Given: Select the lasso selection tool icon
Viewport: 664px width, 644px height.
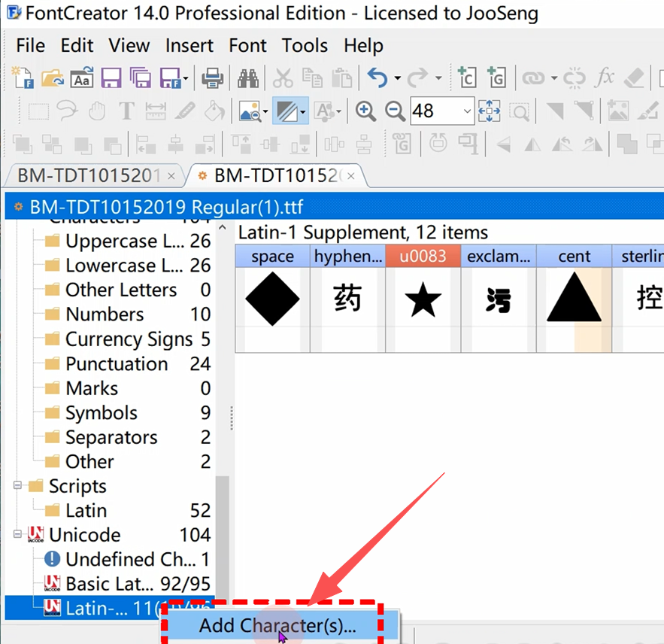Looking at the screenshot, I should [67, 111].
